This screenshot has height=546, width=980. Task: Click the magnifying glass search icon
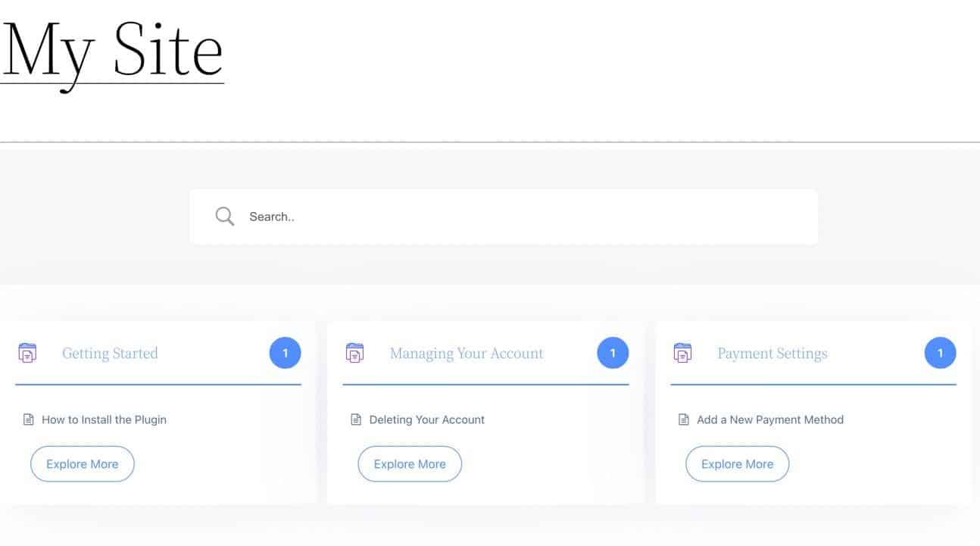pyautogui.click(x=224, y=217)
